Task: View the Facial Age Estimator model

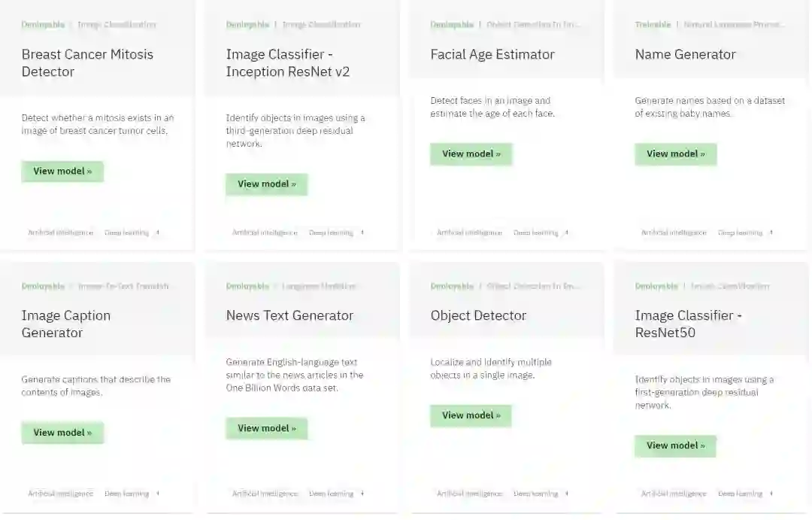Action: coord(471,154)
